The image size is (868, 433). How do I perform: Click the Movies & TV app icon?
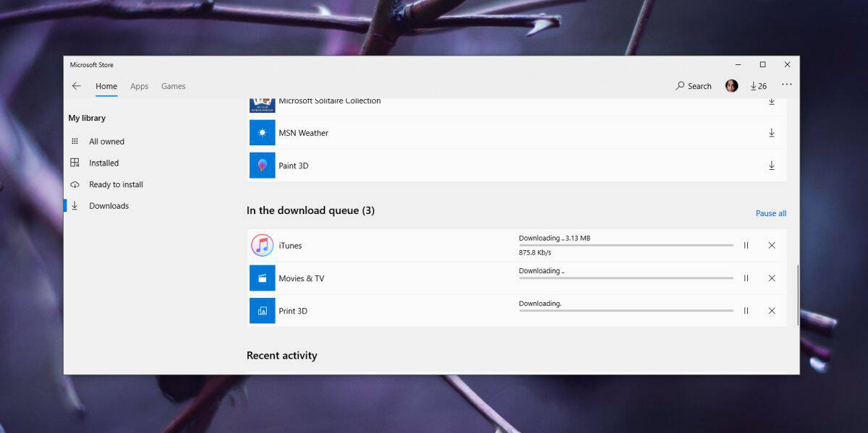[x=263, y=278]
